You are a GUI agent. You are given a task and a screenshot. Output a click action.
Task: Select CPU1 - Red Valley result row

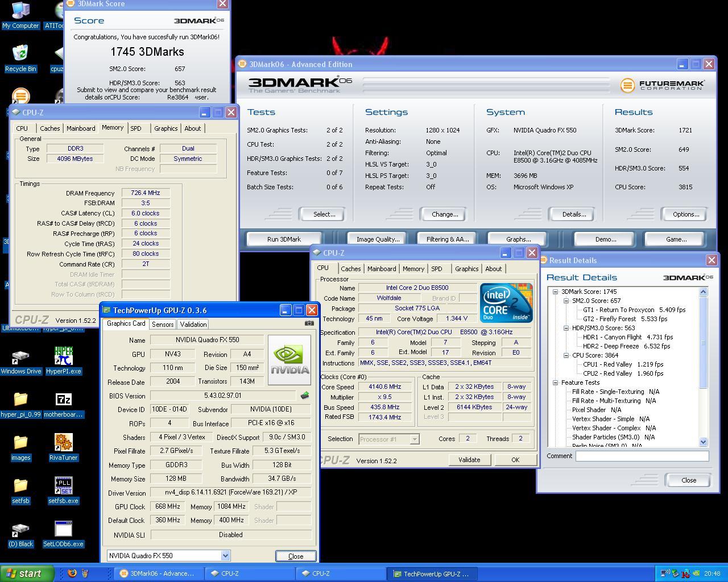623,364
